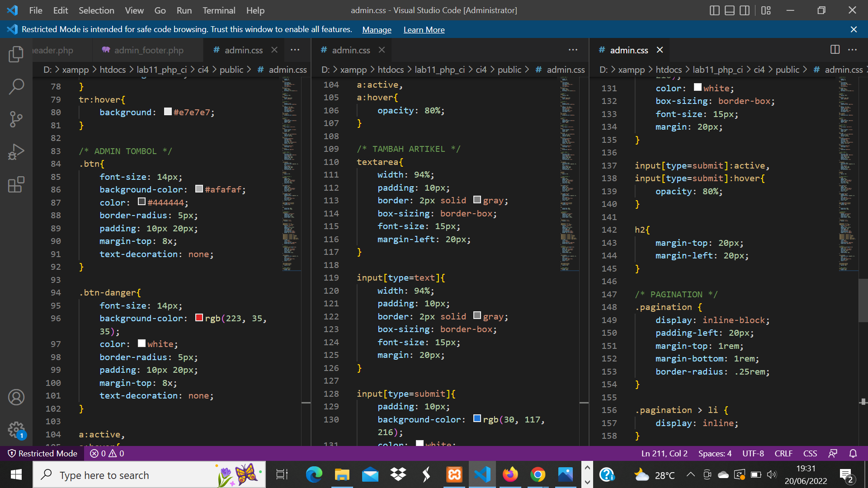Click the notifications bell in status bar
Viewport: 868px width, 488px height.
tap(854, 453)
